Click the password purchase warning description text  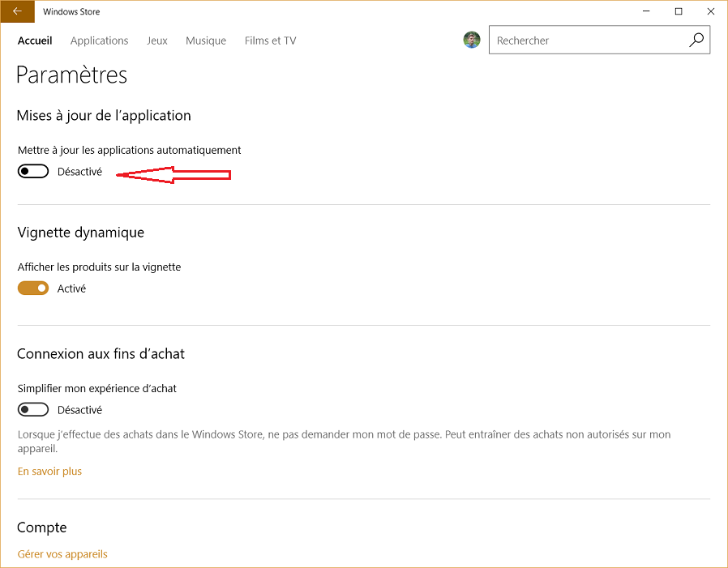point(344,442)
